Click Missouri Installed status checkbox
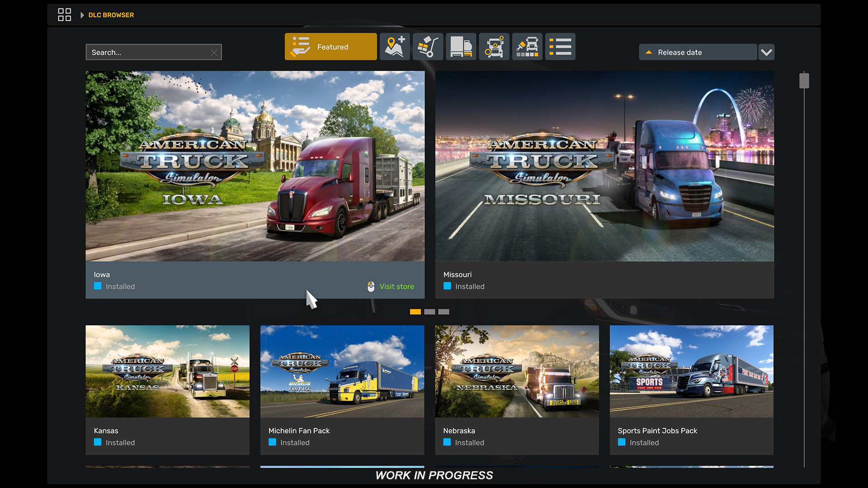 [x=447, y=286]
